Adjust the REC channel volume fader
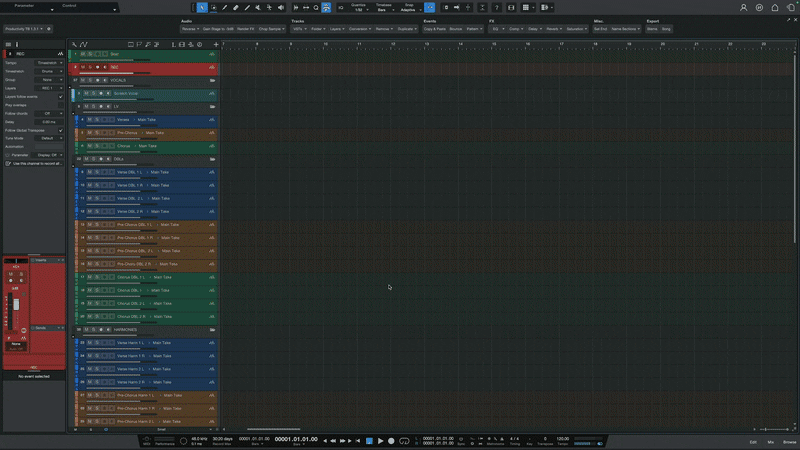Image resolution: width=800 pixels, height=450 pixels. [16, 303]
